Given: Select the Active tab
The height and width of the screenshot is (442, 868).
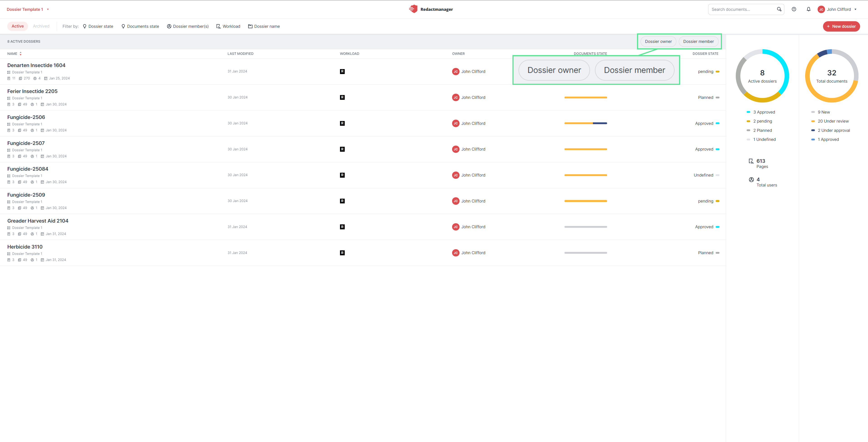Looking at the screenshot, I should pos(18,26).
